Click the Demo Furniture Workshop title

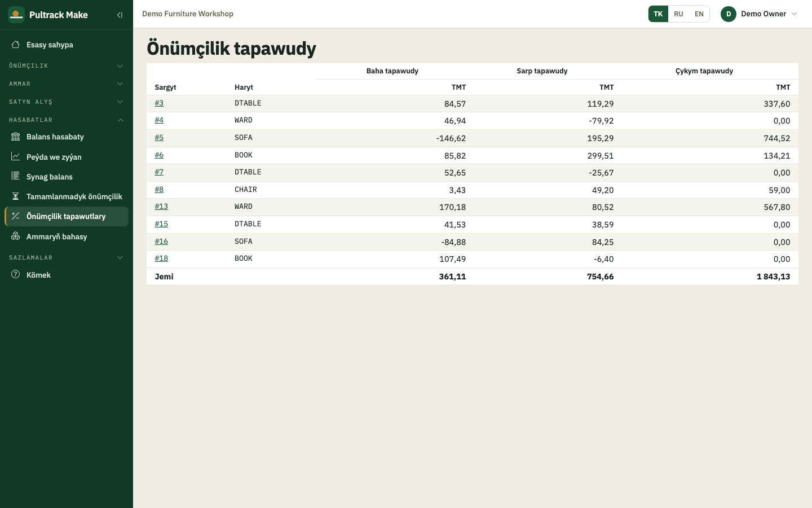tap(188, 14)
